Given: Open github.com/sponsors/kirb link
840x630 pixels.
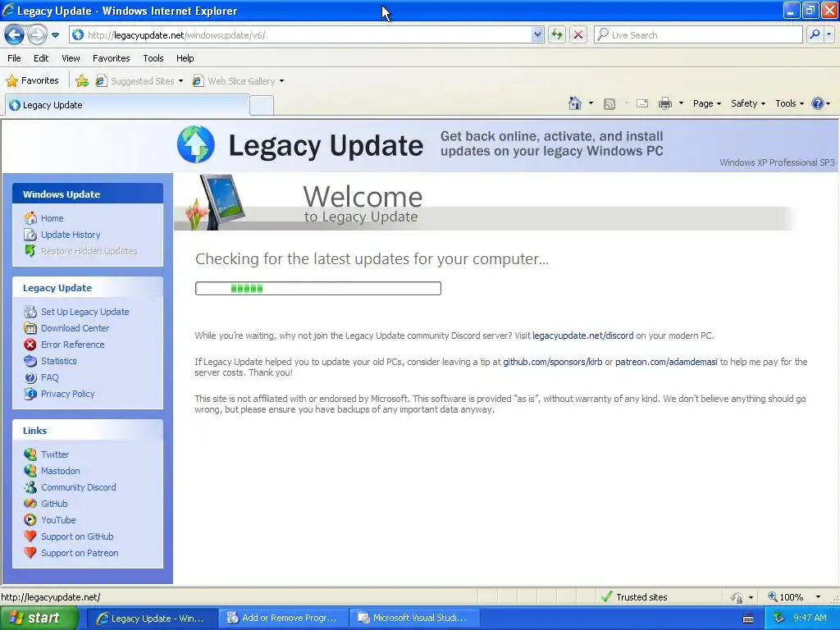Looking at the screenshot, I should pos(552,362).
